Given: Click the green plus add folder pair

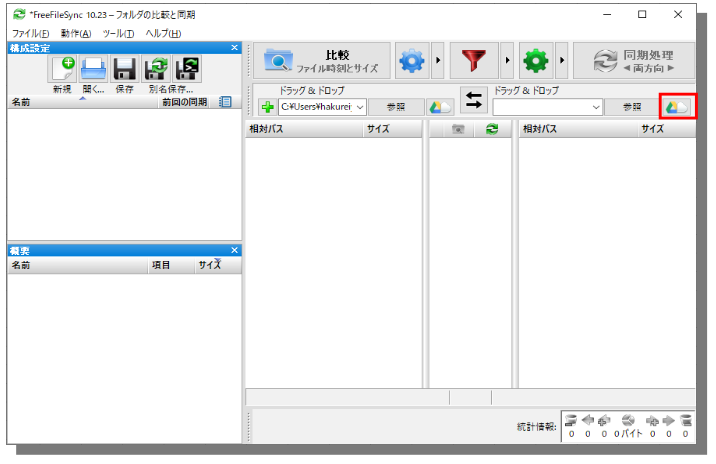Looking at the screenshot, I should tap(266, 107).
